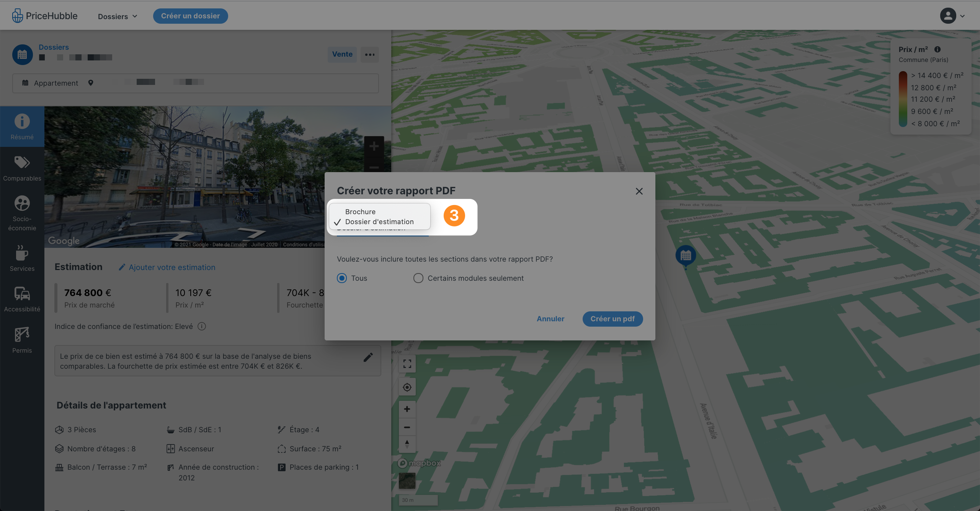The width and height of the screenshot is (980, 511).
Task: Select the Résumé sidebar tab
Action: tap(22, 127)
